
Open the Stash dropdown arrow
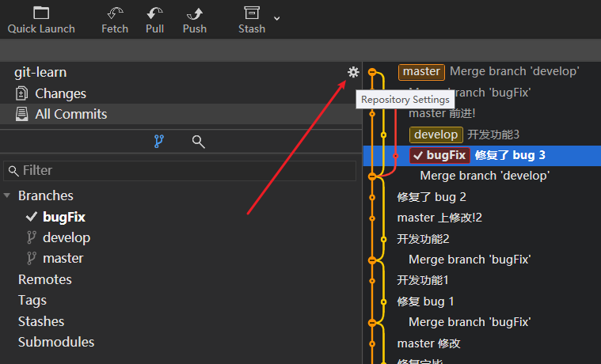(276, 17)
